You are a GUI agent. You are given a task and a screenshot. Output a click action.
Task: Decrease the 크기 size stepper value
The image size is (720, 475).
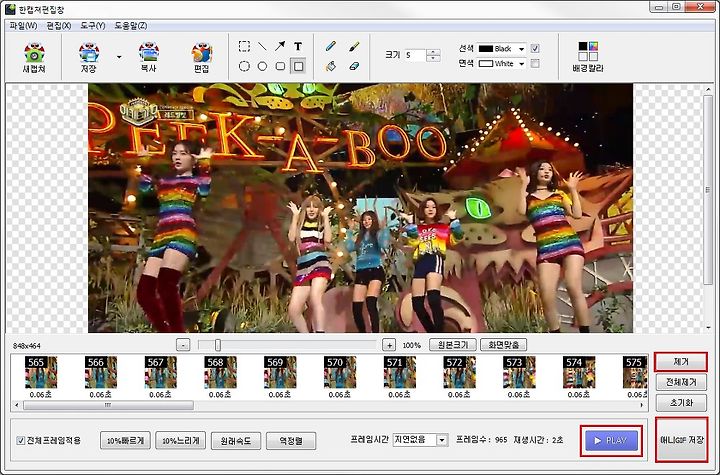click(x=433, y=58)
